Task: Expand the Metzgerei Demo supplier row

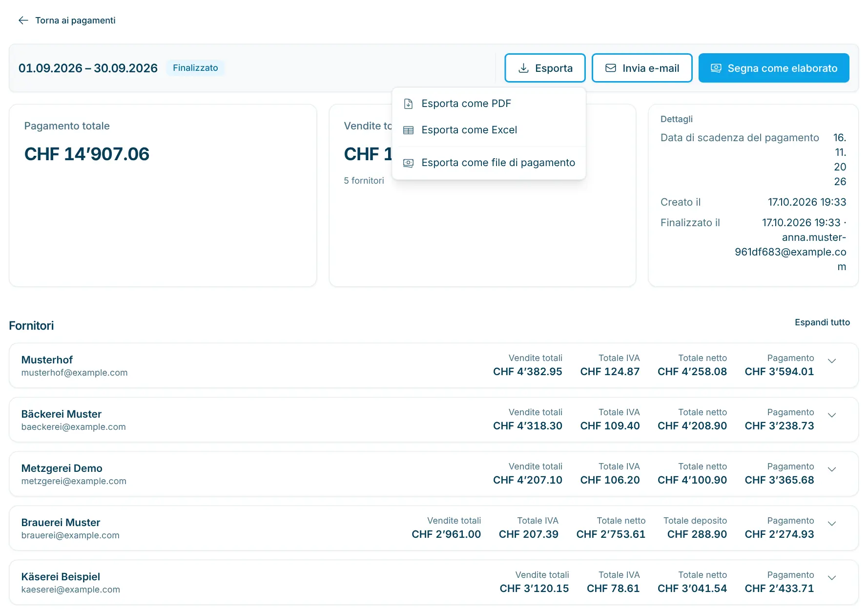Action: [x=832, y=469]
